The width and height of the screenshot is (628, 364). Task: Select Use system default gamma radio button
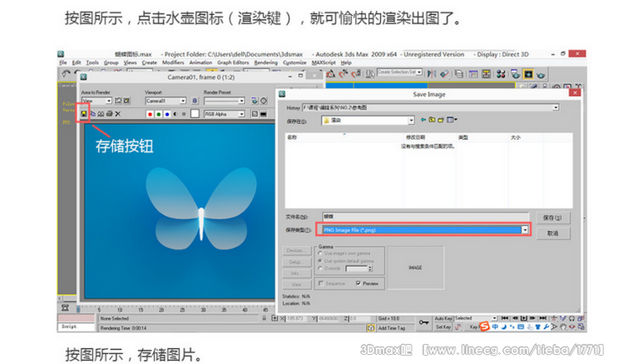(321, 261)
